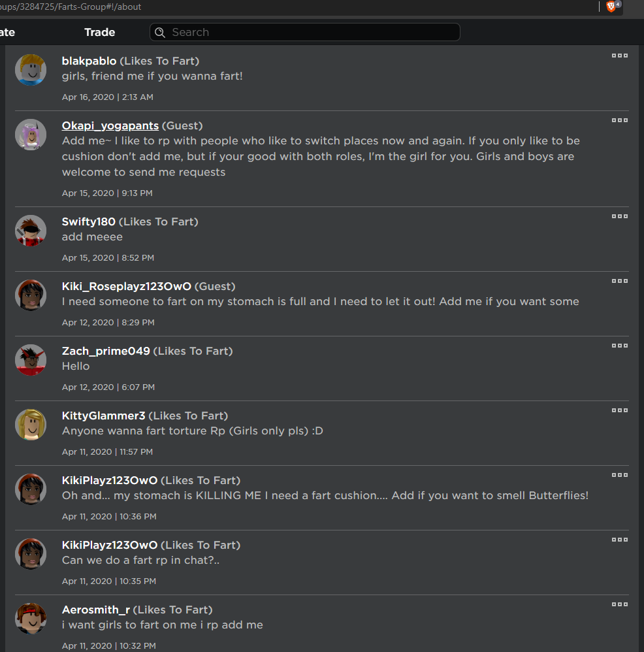Open Okapi_yogapants avatar picture
Viewport: 644px width, 652px height.
tap(31, 135)
